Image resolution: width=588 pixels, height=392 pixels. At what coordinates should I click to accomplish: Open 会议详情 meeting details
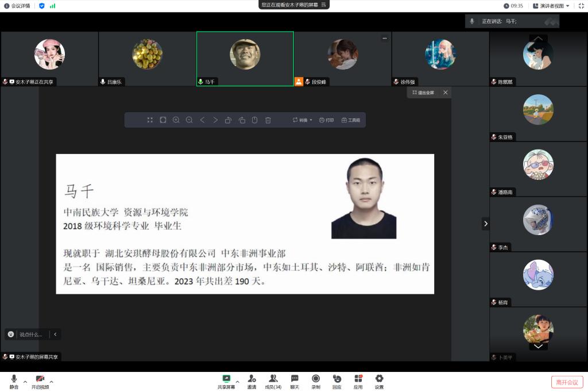coord(17,6)
